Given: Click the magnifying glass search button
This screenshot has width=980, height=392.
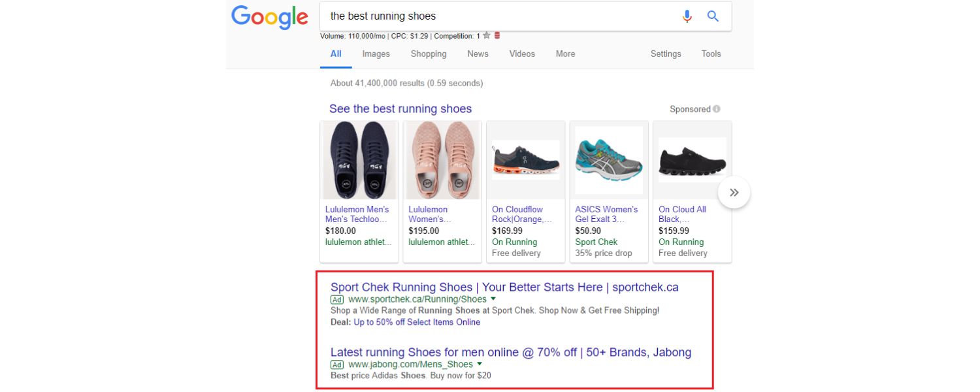Looking at the screenshot, I should [713, 16].
